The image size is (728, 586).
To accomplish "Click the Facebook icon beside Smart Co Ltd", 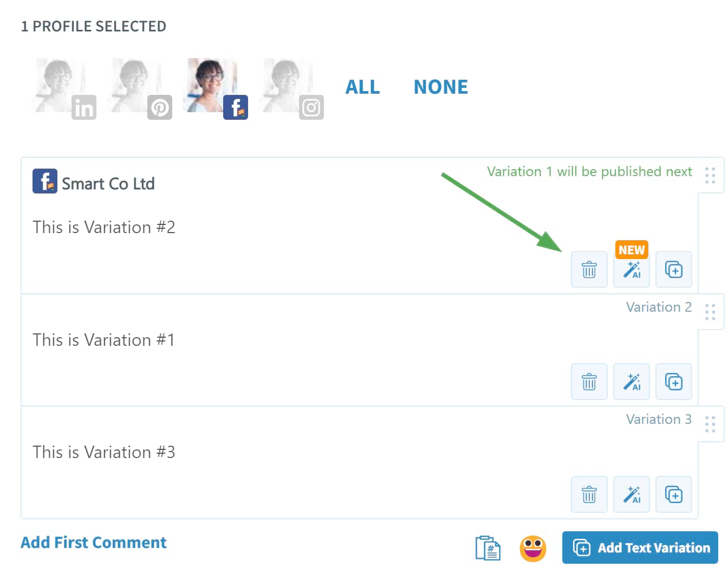I will click(44, 181).
